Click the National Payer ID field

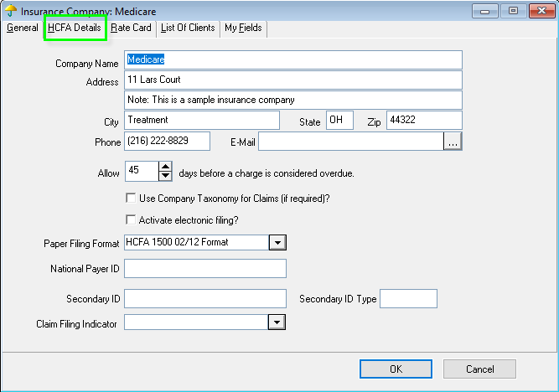point(205,268)
